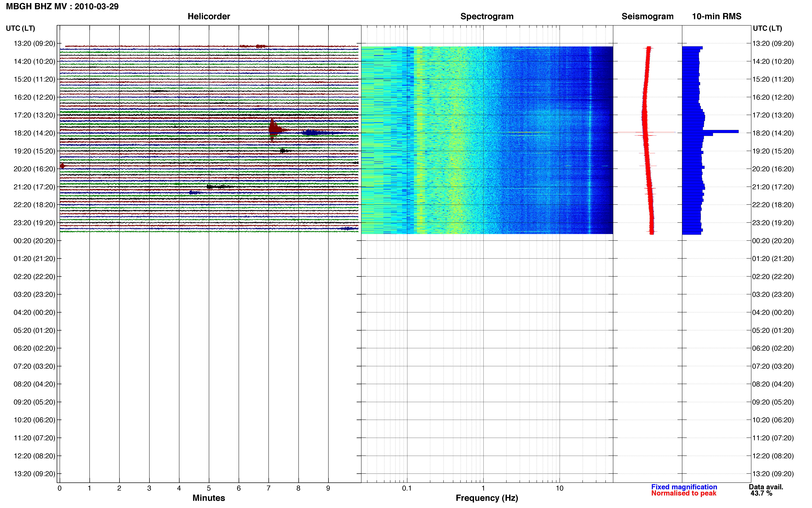Select the 'Spectrogram' panel heading
The image size is (812, 508).
click(x=487, y=16)
